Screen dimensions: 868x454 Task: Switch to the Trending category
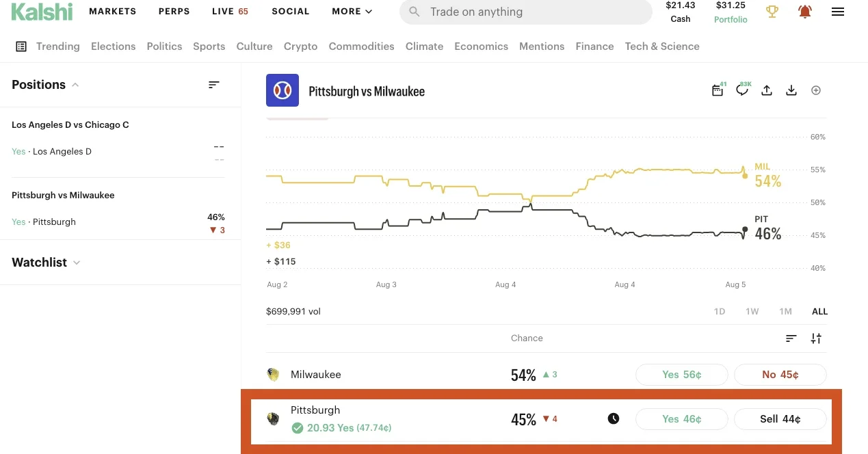point(58,46)
